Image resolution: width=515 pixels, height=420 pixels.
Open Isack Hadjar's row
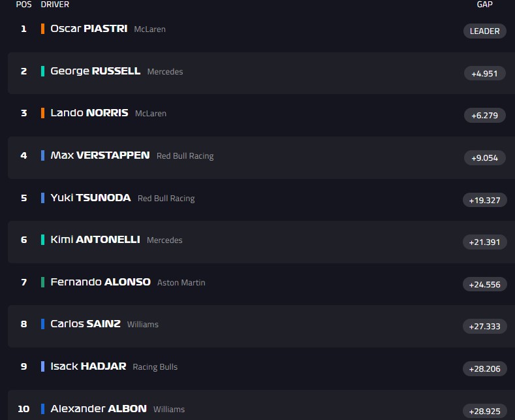(x=88, y=366)
